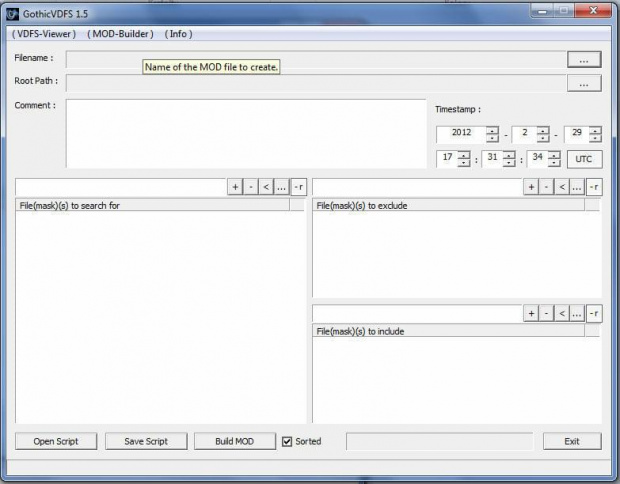Viewport: 620px width, 484px height.
Task: Click the -r button above the search-for list
Action: [299, 187]
